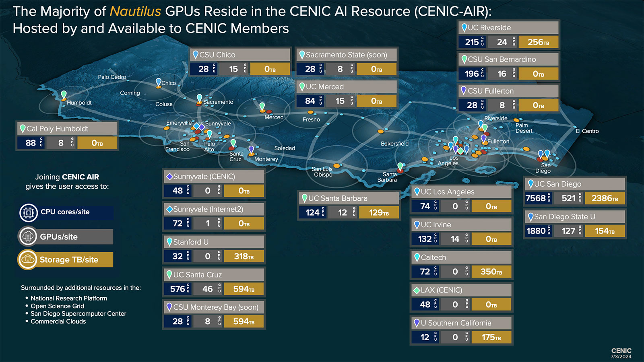Image resolution: width=644 pixels, height=362 pixels.
Task: Click Caltech's 350TB storage value
Action: click(x=491, y=271)
